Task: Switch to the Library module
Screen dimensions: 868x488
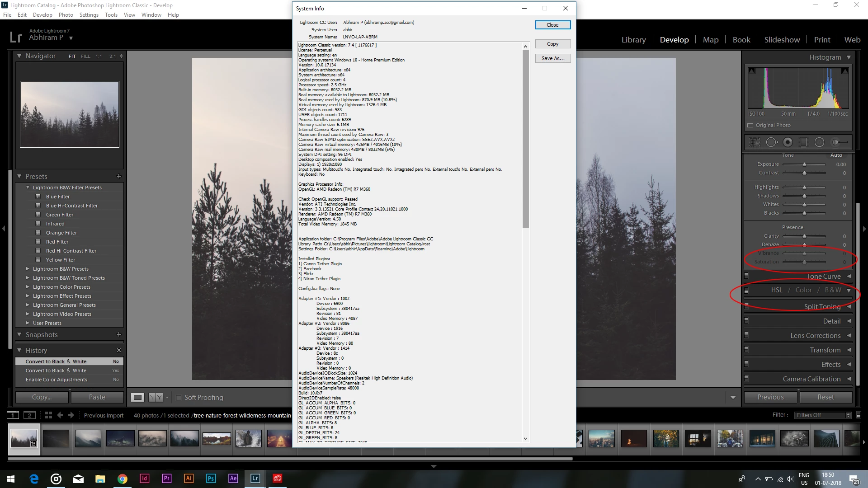Action: [x=633, y=40]
